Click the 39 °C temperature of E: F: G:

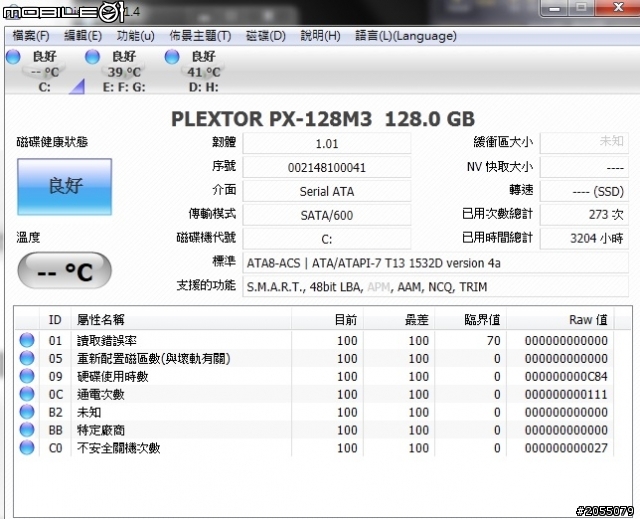coord(124,72)
